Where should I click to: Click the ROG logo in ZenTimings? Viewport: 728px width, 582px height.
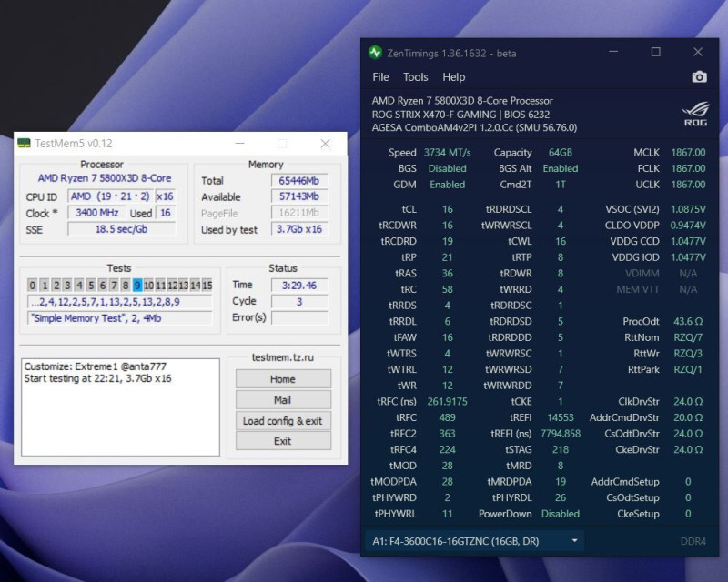click(695, 115)
